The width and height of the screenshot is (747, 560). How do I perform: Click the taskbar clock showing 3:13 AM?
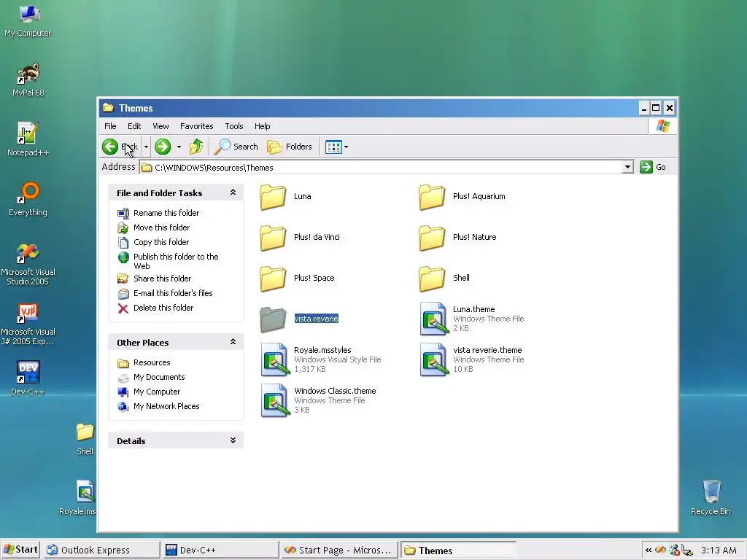coord(719,550)
